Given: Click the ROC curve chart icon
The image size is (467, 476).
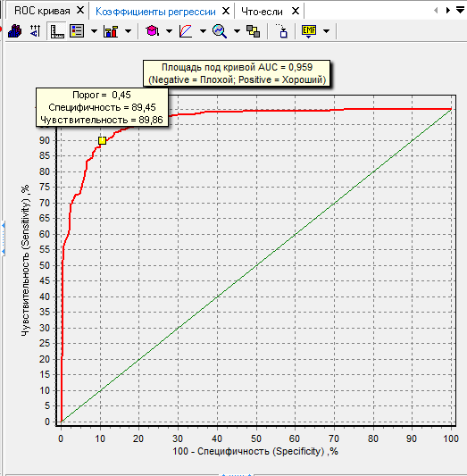Looking at the screenshot, I should (x=186, y=31).
